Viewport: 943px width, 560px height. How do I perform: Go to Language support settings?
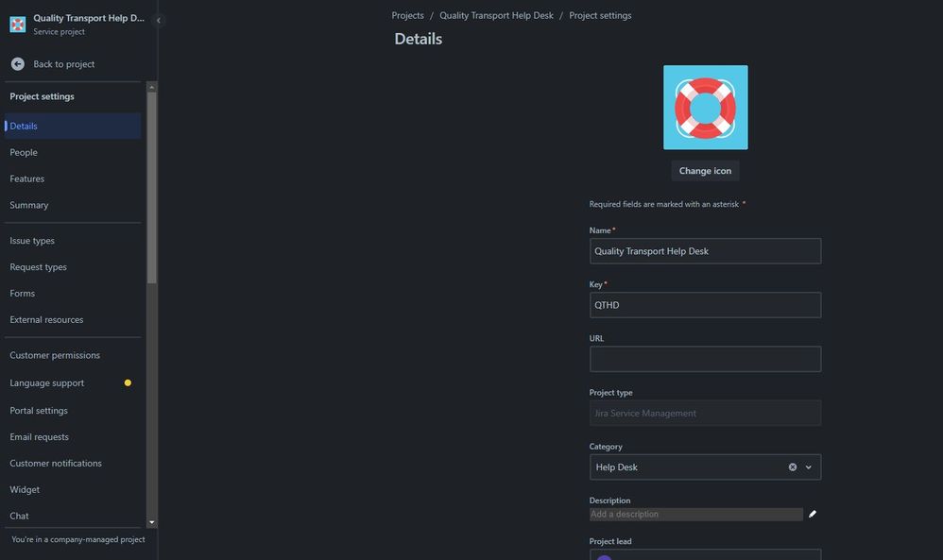(73, 383)
